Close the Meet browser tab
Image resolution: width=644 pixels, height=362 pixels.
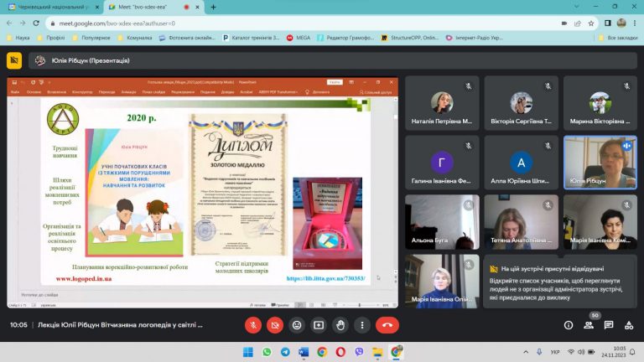coord(198,7)
